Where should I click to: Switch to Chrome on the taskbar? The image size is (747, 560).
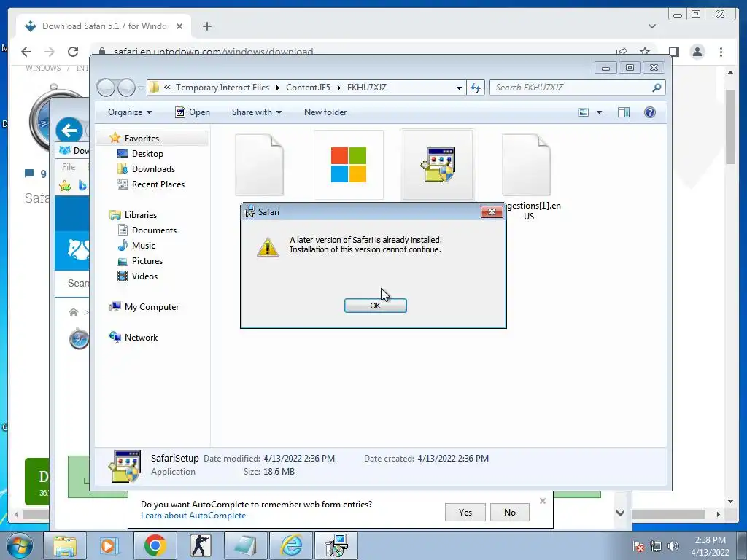click(x=155, y=545)
